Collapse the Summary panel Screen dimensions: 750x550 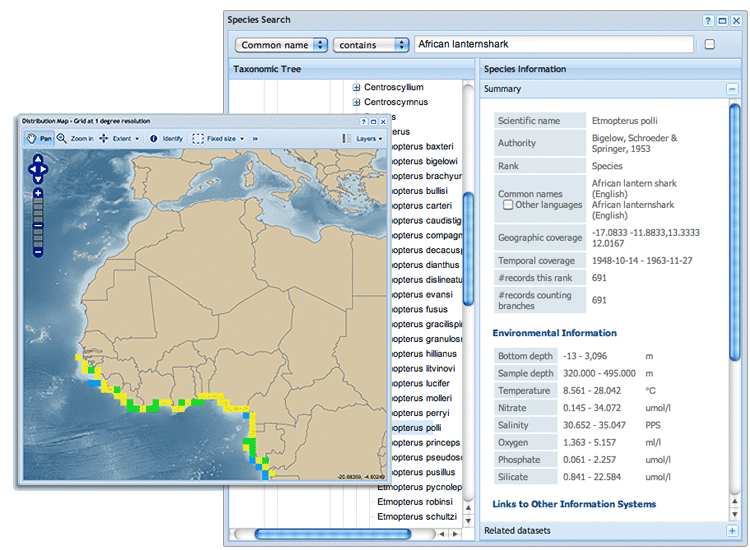pyautogui.click(x=732, y=89)
